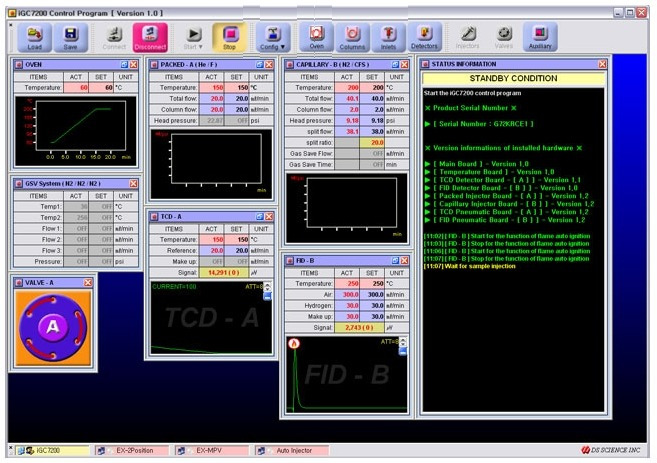The width and height of the screenshot is (657, 463).
Task: Click GSV System Pressure SET field
Action: (101, 261)
